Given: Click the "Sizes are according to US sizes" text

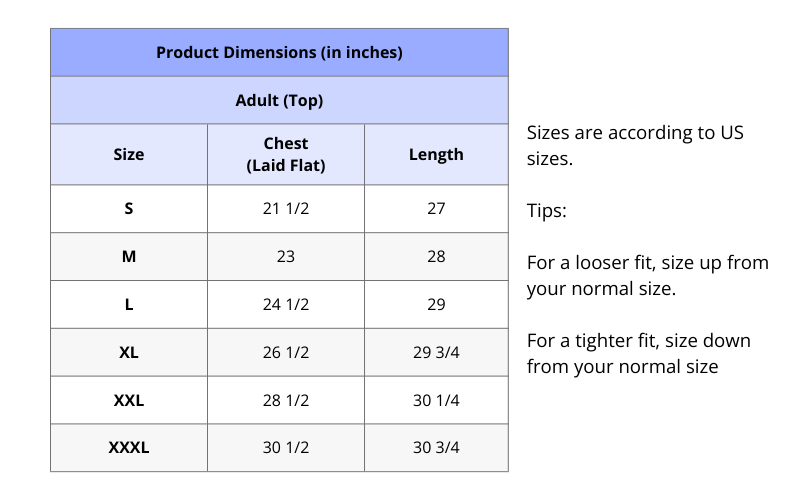Looking at the screenshot, I should click(x=635, y=145).
